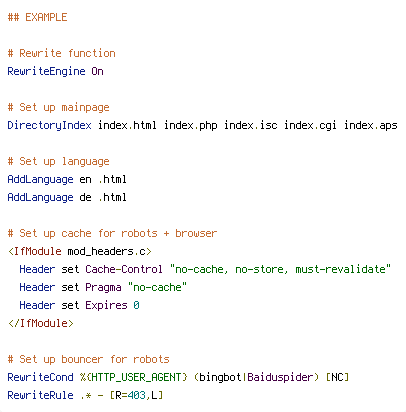Click the DirectoryIndex keyword
This screenshot has width=406, height=412.
click(49, 126)
